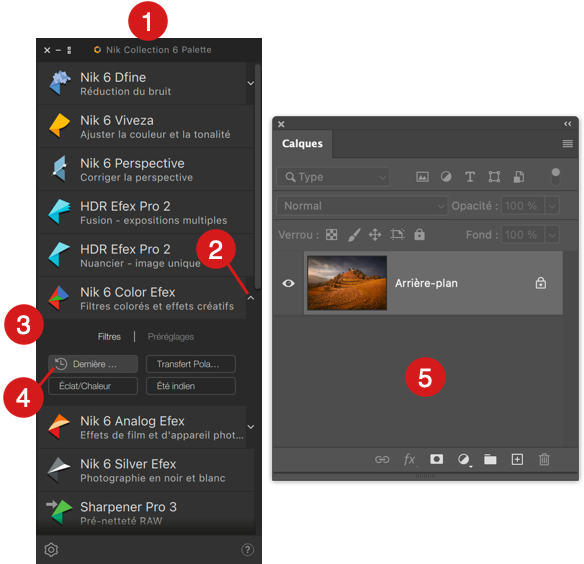Collapse Nik 6 Color Efex filters chevron
The image size is (584, 564).
pyautogui.click(x=251, y=298)
